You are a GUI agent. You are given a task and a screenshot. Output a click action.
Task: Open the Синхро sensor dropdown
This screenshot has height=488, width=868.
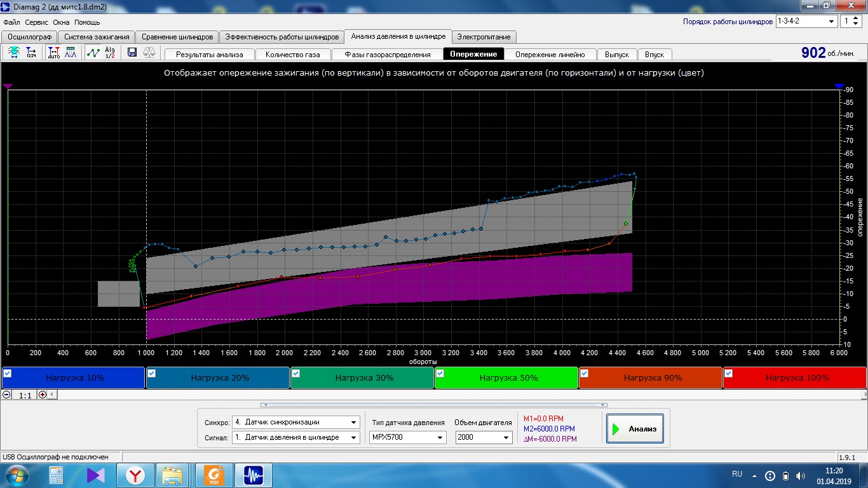(x=296, y=422)
